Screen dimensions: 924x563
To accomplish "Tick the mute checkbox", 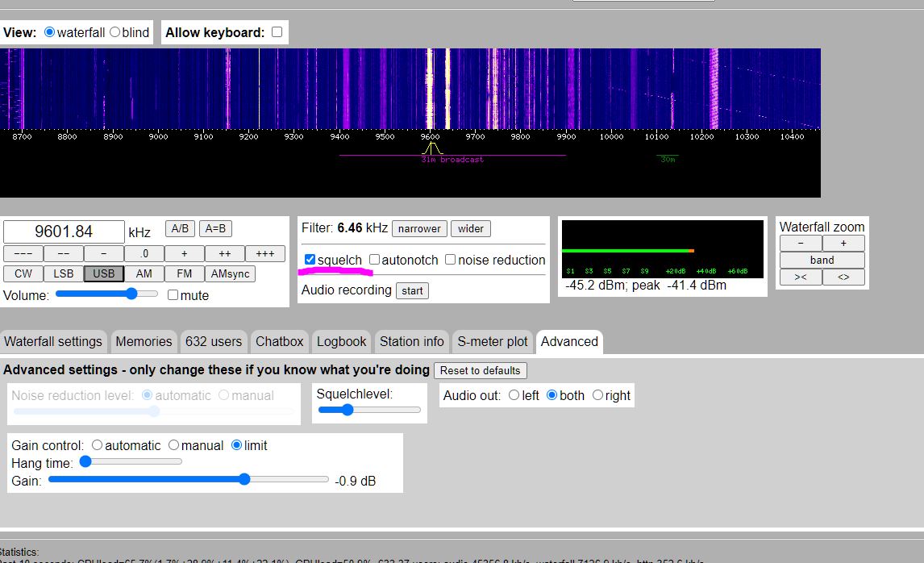I will tap(173, 295).
